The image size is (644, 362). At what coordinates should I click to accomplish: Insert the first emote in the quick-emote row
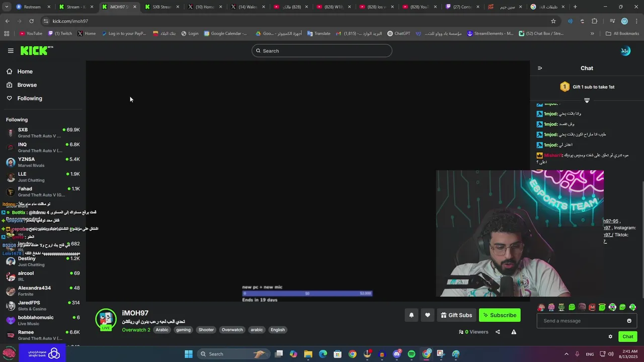541,307
